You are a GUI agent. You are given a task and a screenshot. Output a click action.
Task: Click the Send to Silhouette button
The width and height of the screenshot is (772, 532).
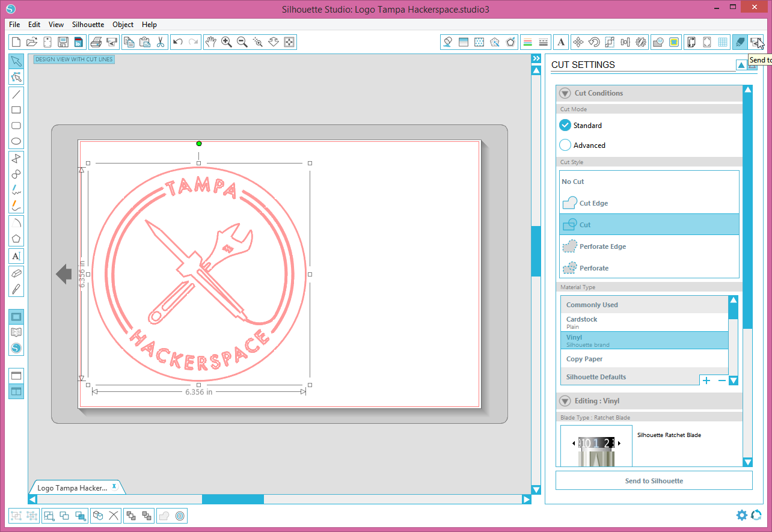pos(654,481)
